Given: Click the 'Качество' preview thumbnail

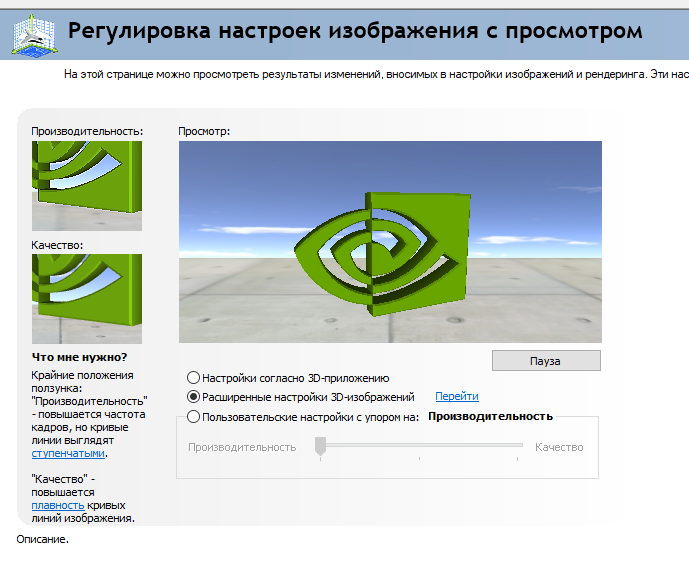Looking at the screenshot, I should (87, 298).
